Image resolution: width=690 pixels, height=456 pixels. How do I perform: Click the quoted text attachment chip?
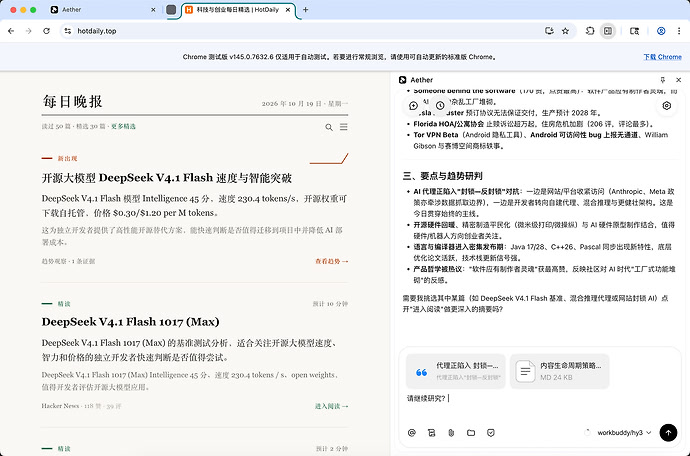[455, 371]
